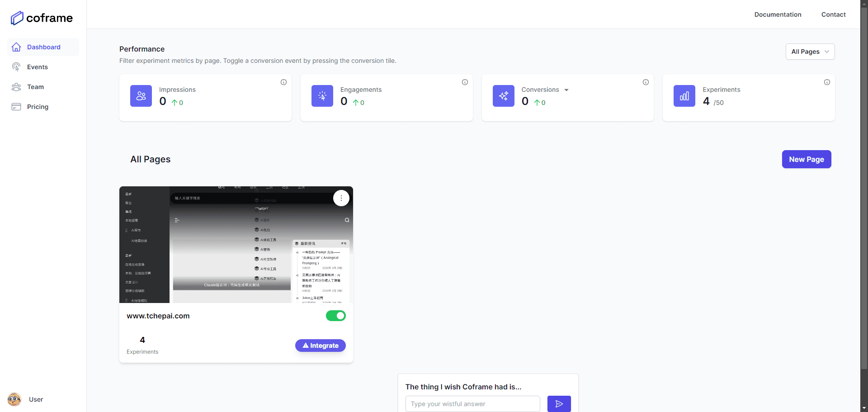This screenshot has width=868, height=412.
Task: Click the Impressions tile icon
Action: [x=141, y=96]
